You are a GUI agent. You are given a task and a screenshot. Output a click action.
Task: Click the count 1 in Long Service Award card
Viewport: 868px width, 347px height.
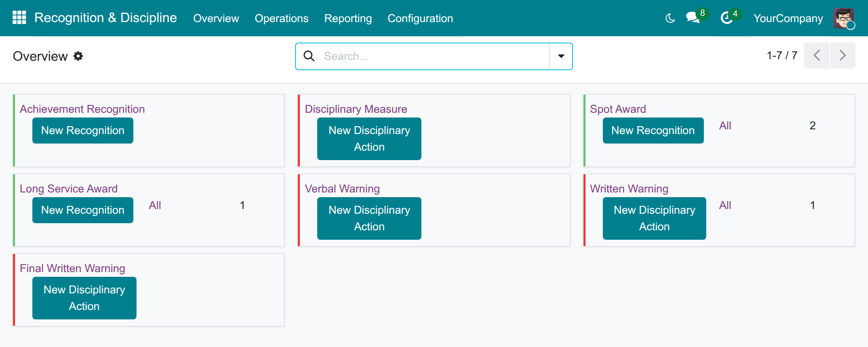242,205
